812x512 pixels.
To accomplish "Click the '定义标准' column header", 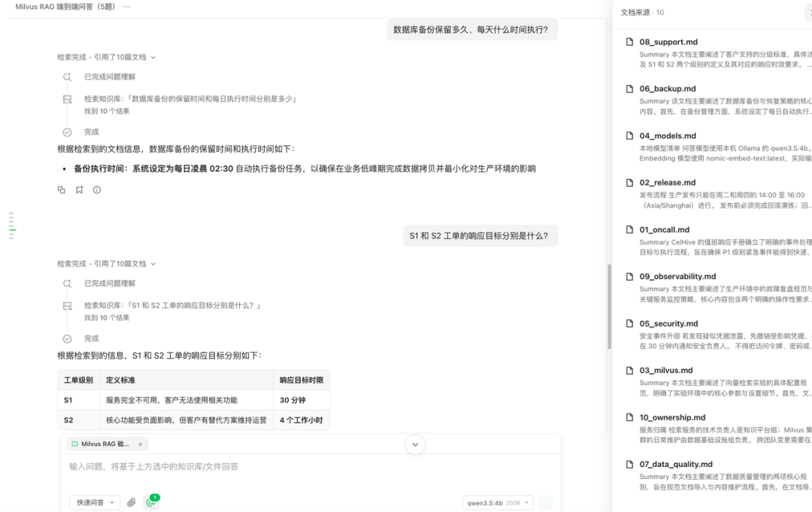I will 186,380.
